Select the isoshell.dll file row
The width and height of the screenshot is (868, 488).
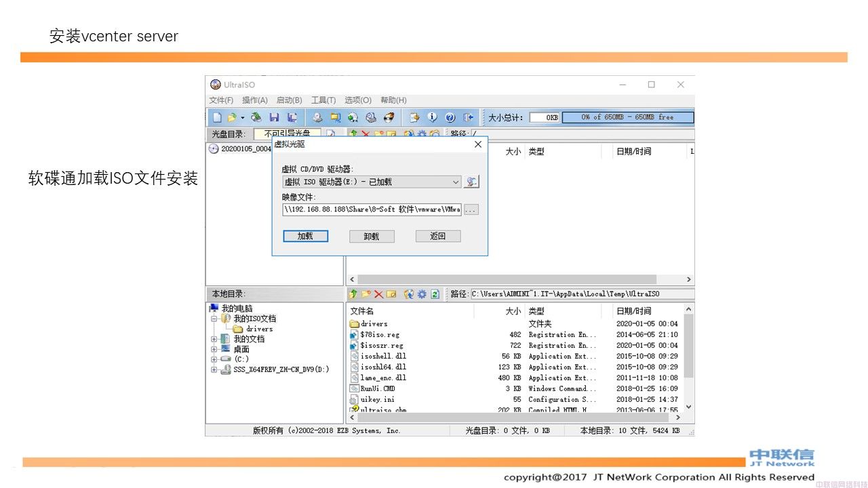click(x=514, y=356)
